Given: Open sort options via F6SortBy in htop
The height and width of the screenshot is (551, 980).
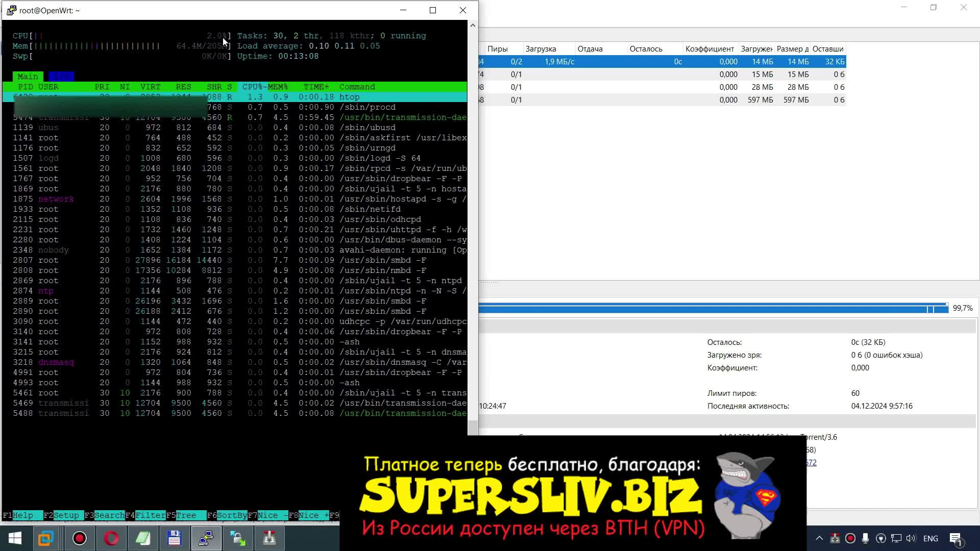Looking at the screenshot, I should pos(227,515).
